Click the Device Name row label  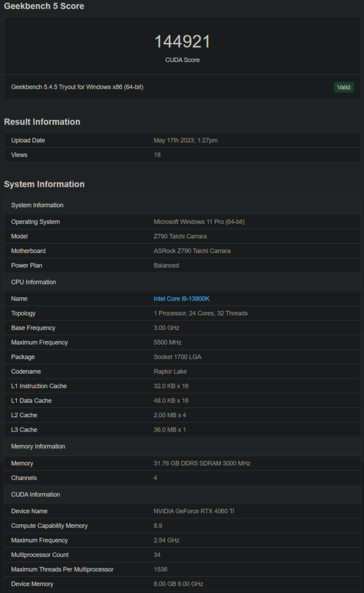[x=29, y=511]
